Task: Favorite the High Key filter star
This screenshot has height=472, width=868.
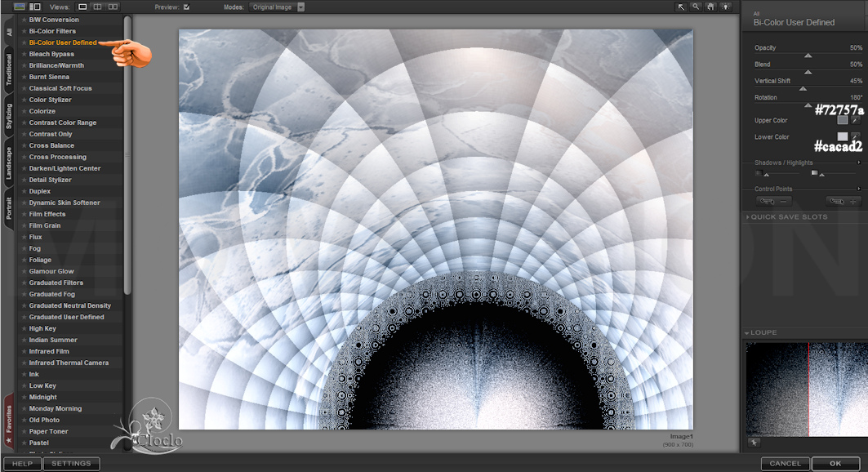Action: click(x=24, y=328)
